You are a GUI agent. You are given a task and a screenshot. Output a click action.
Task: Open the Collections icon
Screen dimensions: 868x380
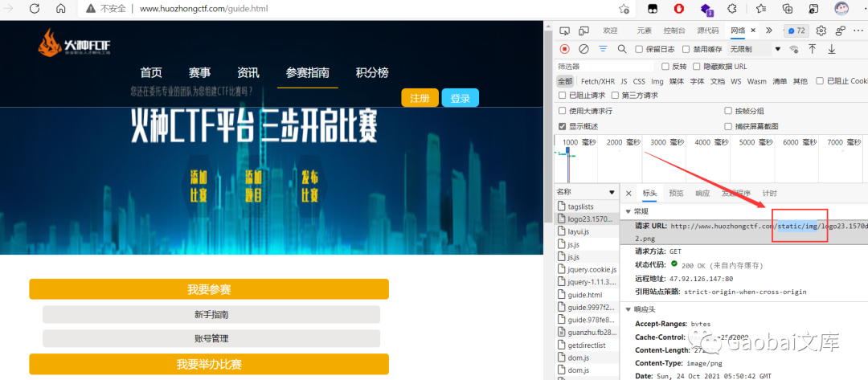[787, 9]
